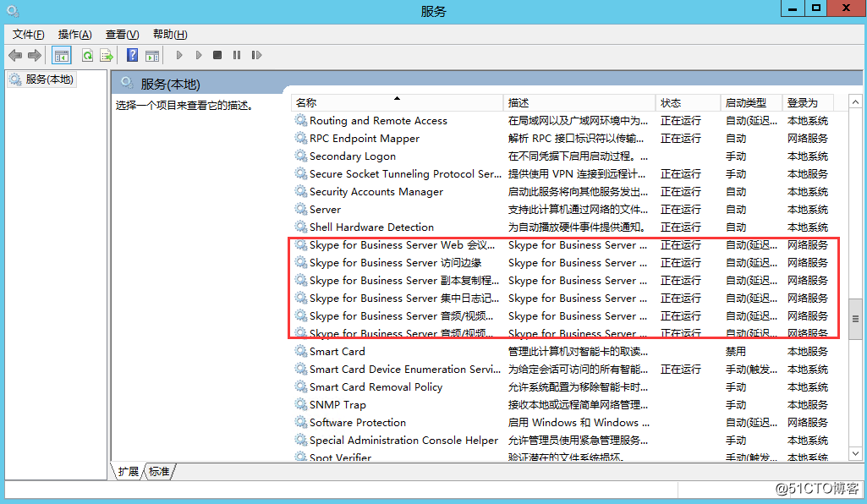This screenshot has width=867, height=504.
Task: Click gear icon of Secondary Logon service
Action: click(301, 156)
